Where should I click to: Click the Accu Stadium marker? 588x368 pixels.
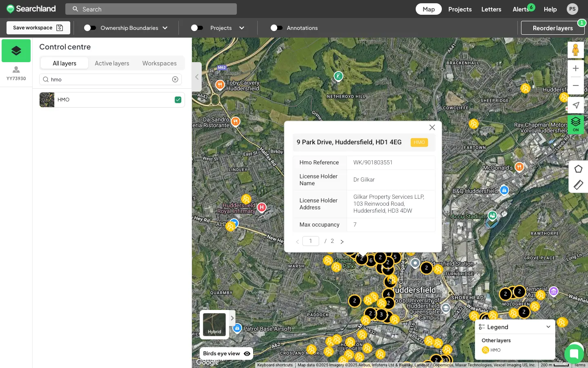pos(492,215)
